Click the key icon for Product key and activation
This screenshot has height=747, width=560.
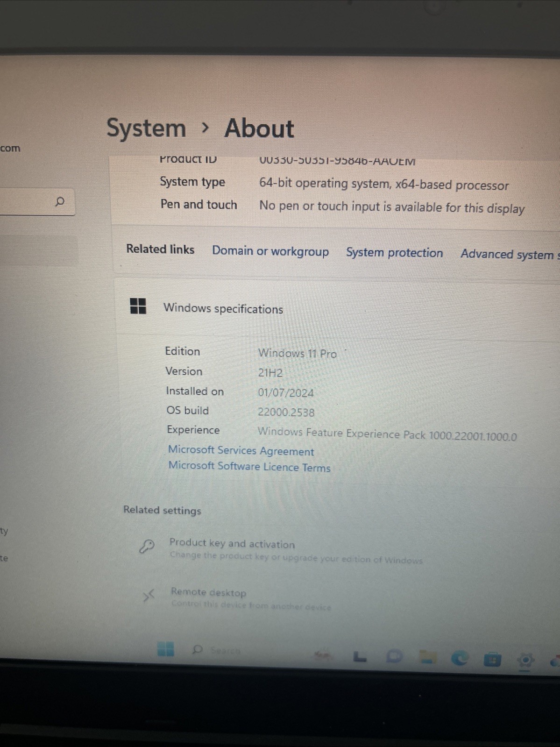147,546
